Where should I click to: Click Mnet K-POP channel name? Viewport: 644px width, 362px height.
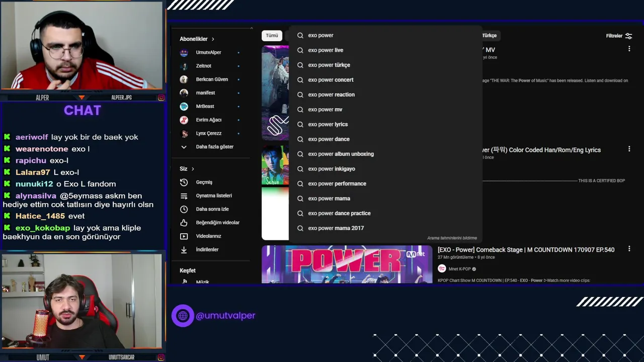[459, 269]
